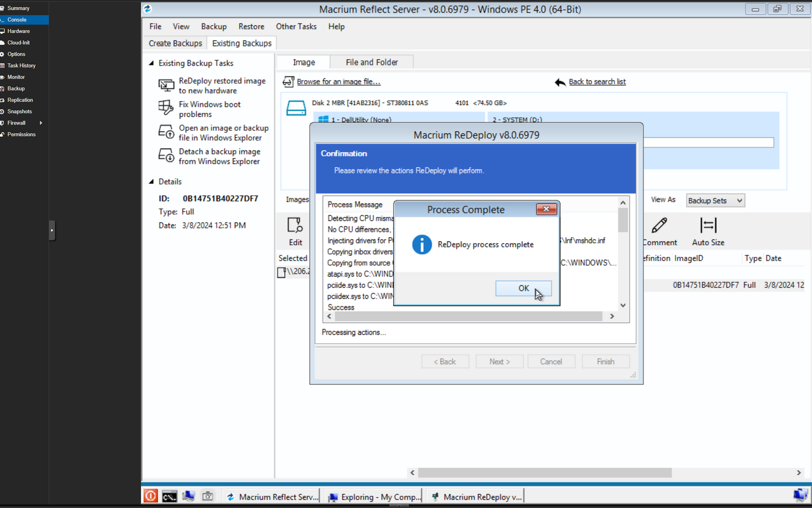Click the Finish button in ReDeploy
This screenshot has height=508, width=812.
[606, 361]
